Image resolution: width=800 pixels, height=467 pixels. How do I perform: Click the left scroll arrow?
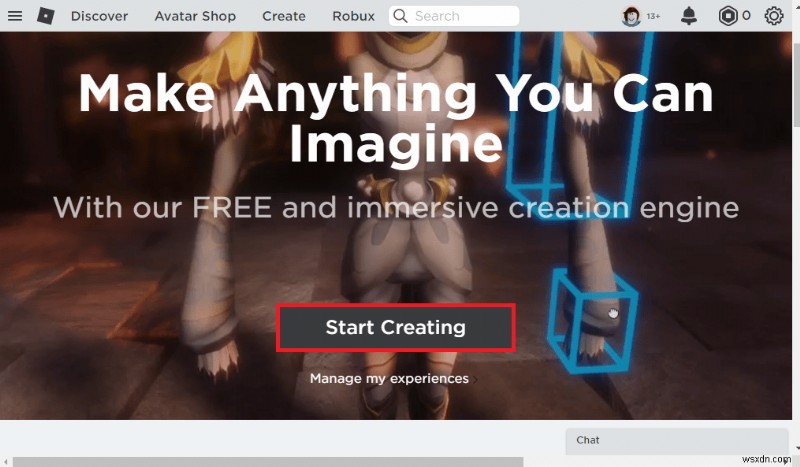5,462
